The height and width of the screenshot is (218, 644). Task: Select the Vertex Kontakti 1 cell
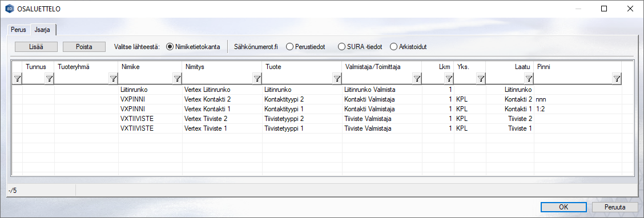pos(222,109)
